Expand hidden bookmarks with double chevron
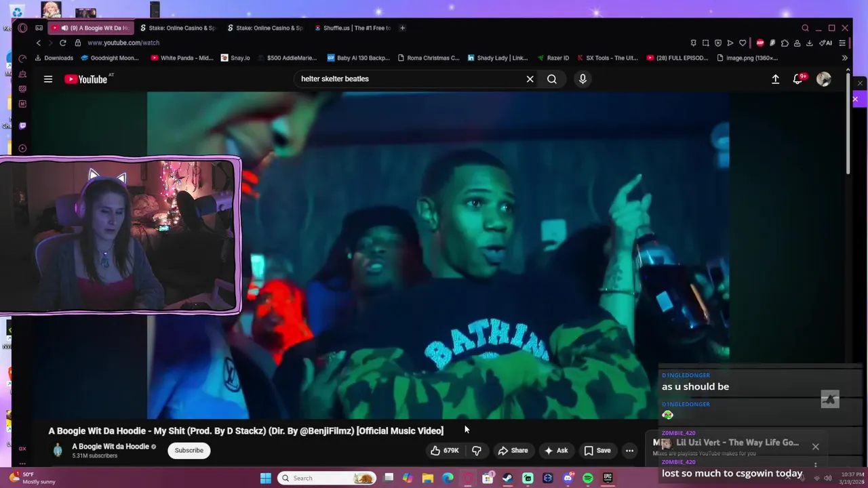The width and height of the screenshot is (868, 488). tap(844, 58)
